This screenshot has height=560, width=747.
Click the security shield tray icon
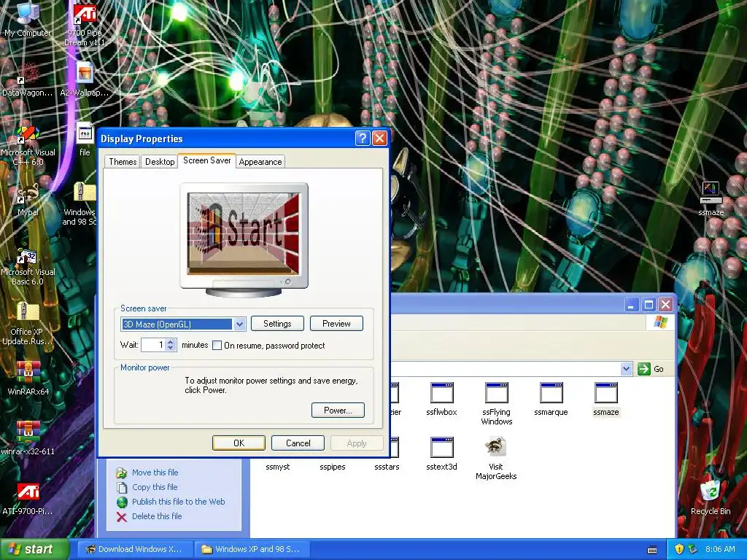(x=679, y=549)
